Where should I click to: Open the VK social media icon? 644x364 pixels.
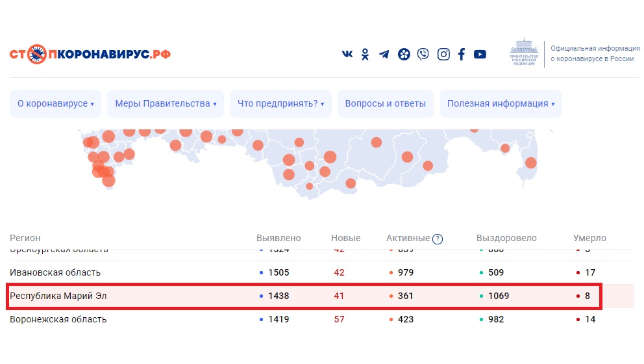click(347, 55)
